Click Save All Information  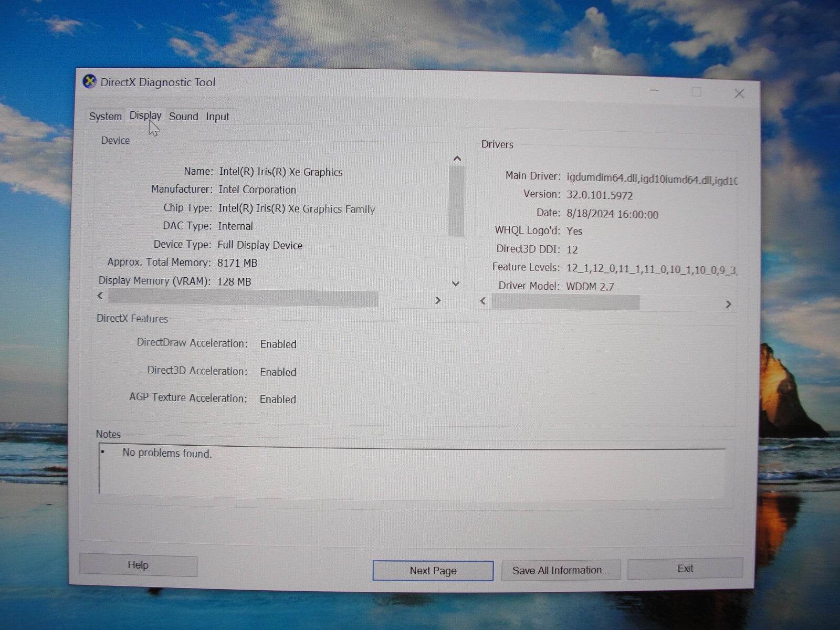(561, 570)
